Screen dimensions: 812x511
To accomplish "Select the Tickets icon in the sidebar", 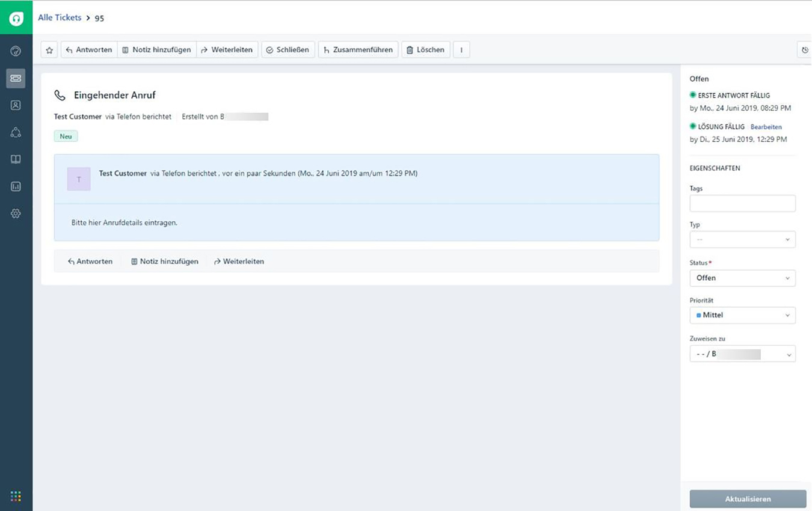I will pyautogui.click(x=16, y=78).
